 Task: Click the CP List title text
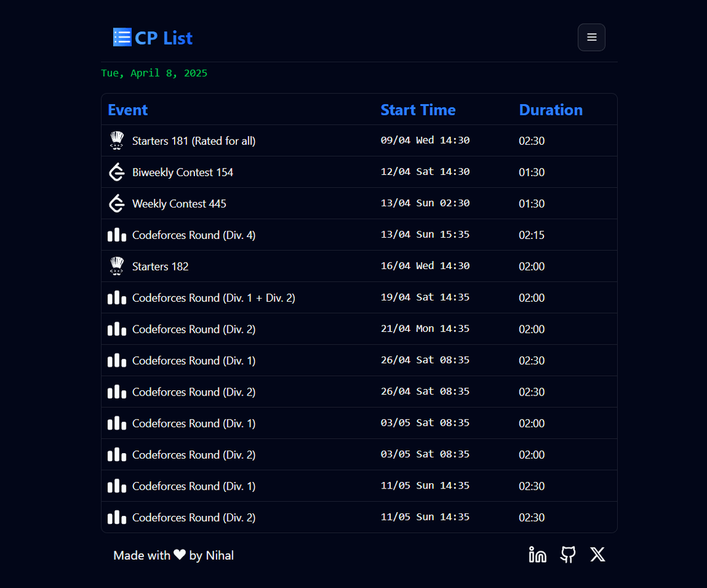164,38
